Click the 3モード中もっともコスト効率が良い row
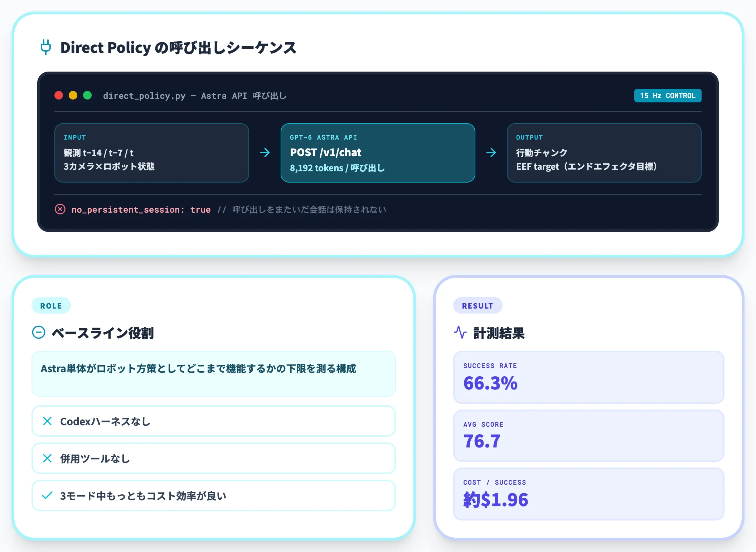Screen dimensions: 756x552 point(214,495)
